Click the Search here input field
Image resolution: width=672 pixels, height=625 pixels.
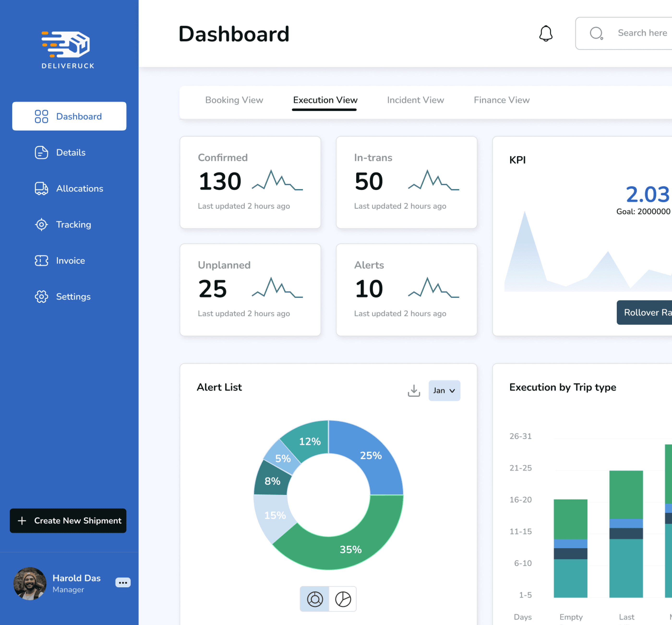[x=642, y=33]
